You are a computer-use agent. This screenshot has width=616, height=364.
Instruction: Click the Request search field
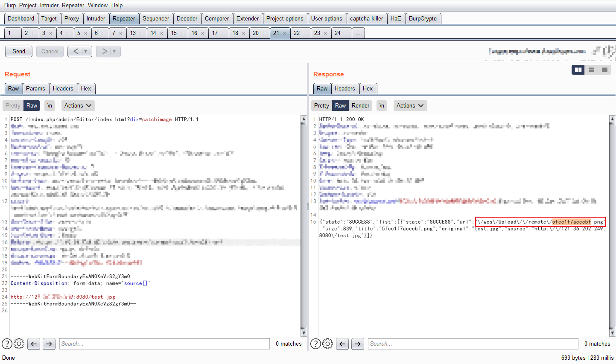click(x=164, y=344)
